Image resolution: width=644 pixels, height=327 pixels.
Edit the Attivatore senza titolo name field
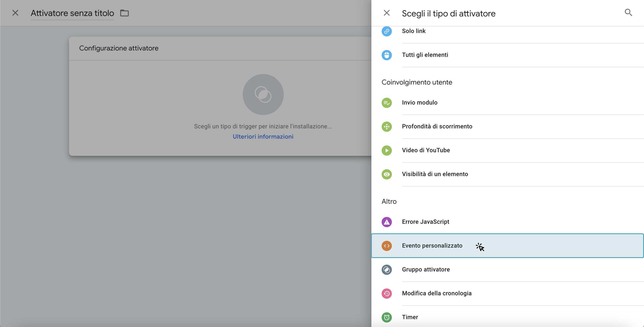point(72,13)
